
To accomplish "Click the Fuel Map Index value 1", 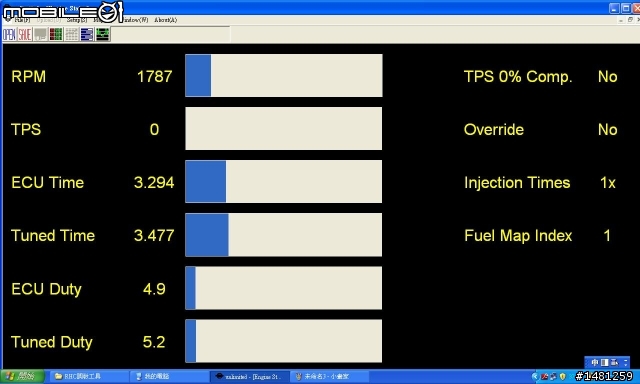I will 607,236.
